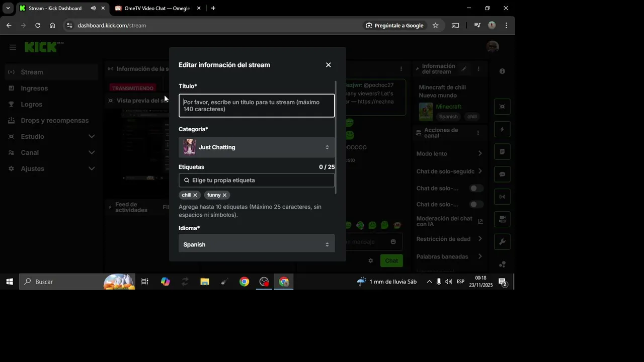Open File Explorer from the taskbar
This screenshot has height=362, width=644.
(205, 282)
